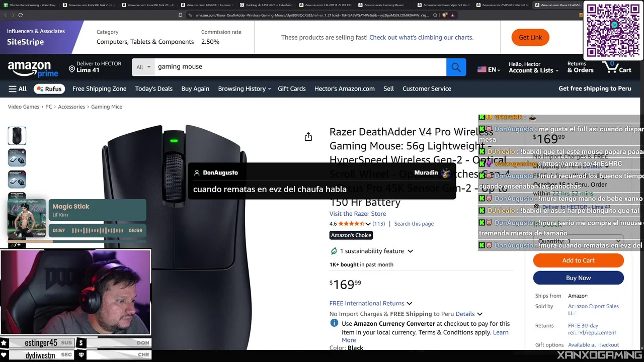
Task: Click the 113 ratings link
Action: point(378,224)
